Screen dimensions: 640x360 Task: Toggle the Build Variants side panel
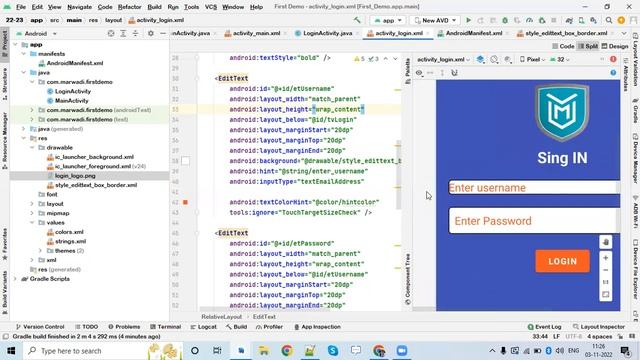point(5,292)
